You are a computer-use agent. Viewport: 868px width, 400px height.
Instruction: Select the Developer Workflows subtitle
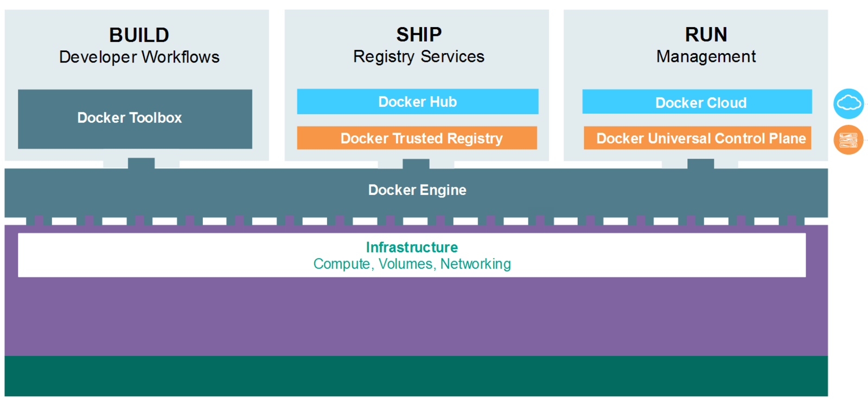pos(139,57)
